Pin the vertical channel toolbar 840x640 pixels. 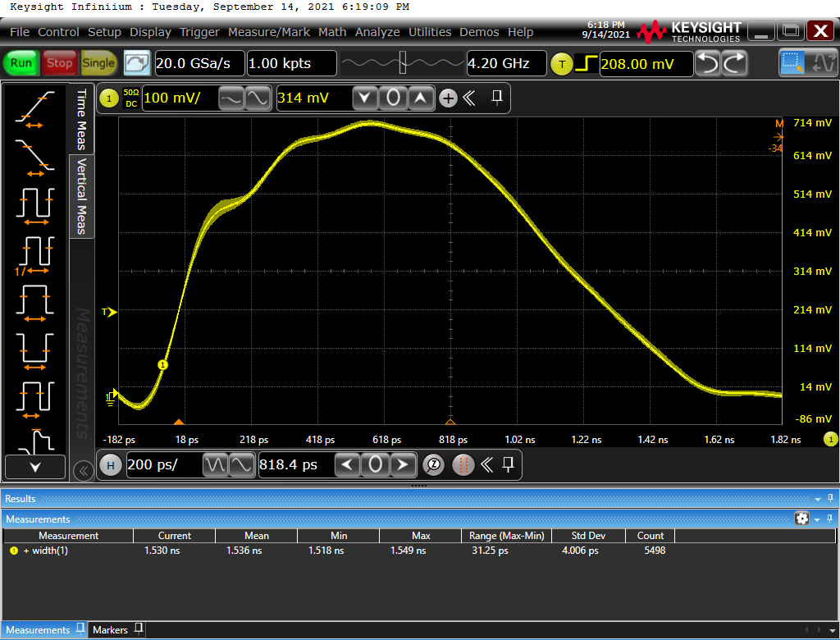(x=497, y=98)
